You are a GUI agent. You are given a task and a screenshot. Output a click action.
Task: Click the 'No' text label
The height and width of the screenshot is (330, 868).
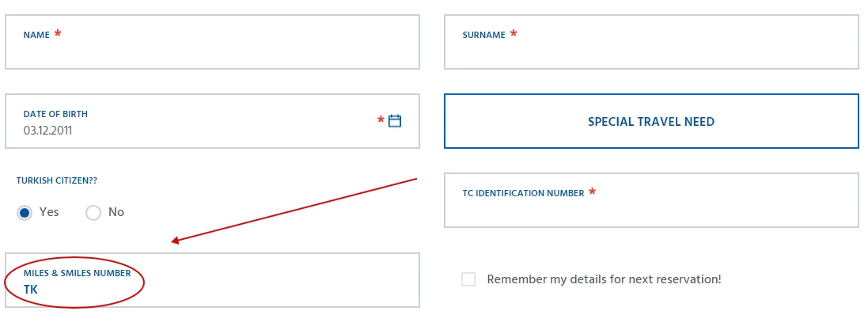[x=116, y=212]
